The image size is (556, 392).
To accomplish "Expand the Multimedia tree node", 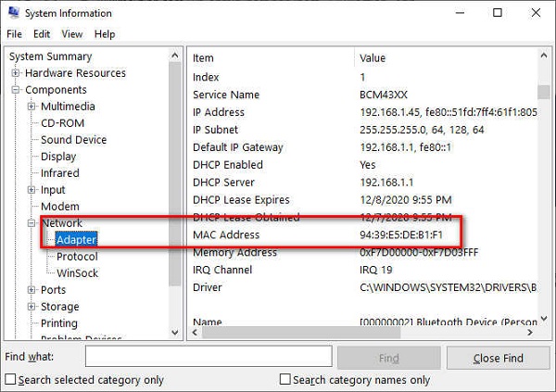I will click(32, 107).
